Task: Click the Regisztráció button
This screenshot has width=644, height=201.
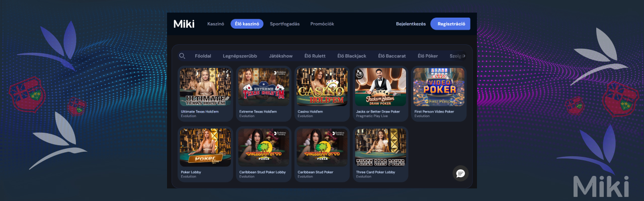Action: coord(450,24)
